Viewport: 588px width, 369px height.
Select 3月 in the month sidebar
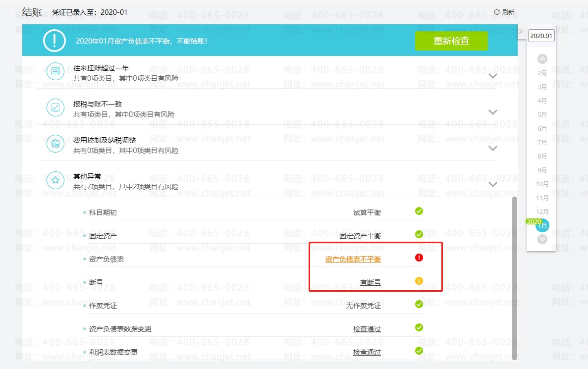tap(541, 87)
